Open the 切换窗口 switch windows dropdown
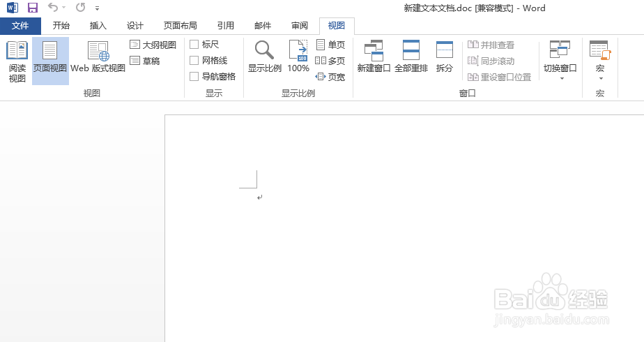This screenshot has height=342, width=644. pos(560,59)
